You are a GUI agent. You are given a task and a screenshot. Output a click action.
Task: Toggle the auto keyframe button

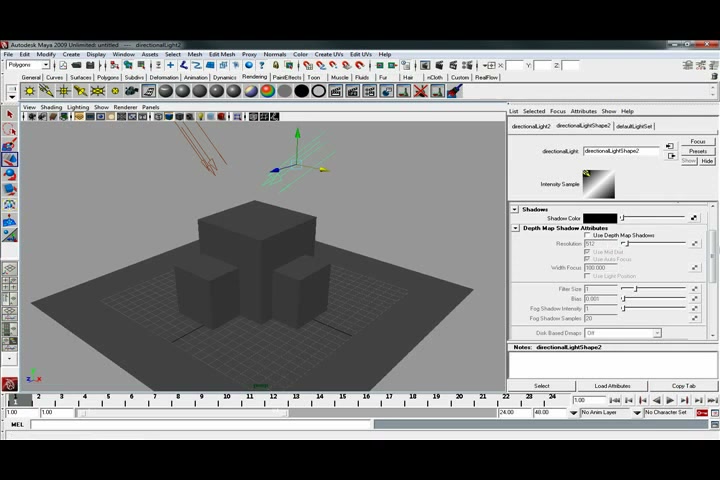702,413
